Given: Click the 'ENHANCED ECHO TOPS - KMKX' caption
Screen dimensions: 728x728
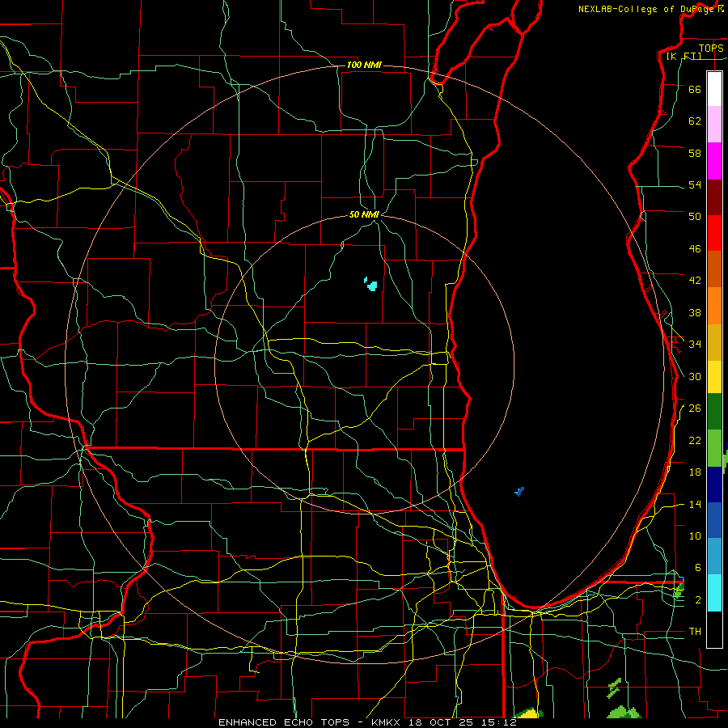Looking at the screenshot, I should (x=311, y=722).
